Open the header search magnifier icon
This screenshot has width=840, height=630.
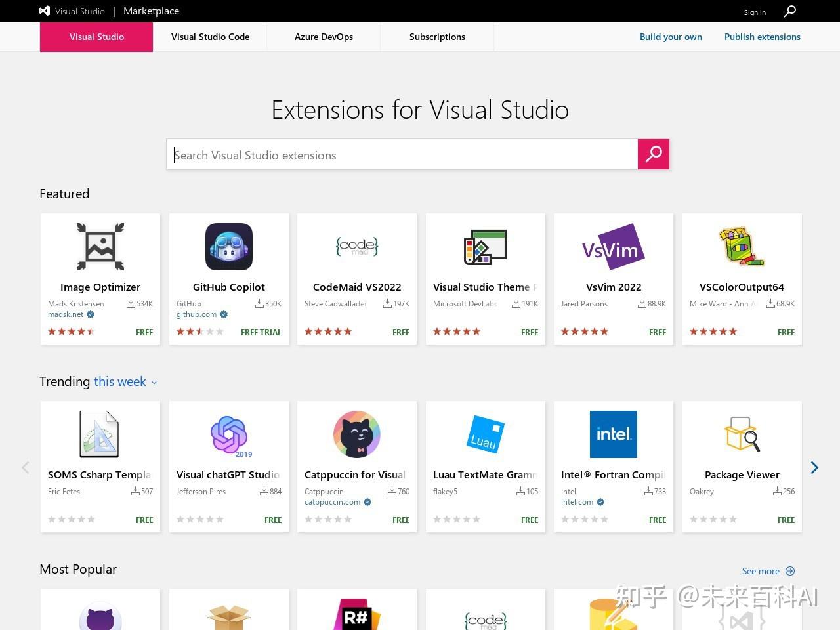(790, 11)
